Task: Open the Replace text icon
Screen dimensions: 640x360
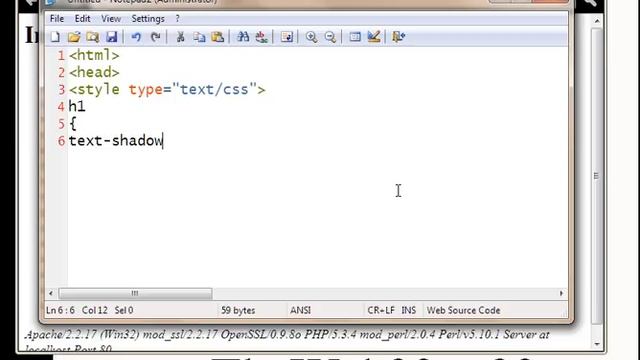Action: tap(261, 37)
